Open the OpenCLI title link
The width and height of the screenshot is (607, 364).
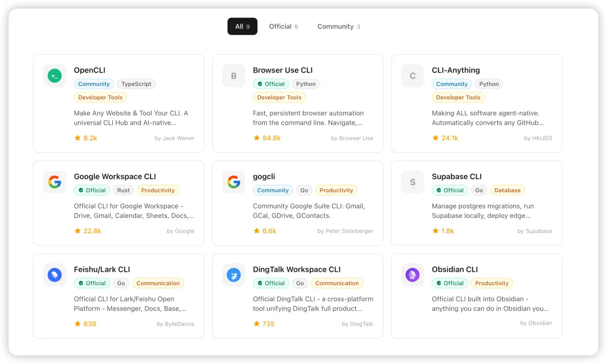point(89,70)
